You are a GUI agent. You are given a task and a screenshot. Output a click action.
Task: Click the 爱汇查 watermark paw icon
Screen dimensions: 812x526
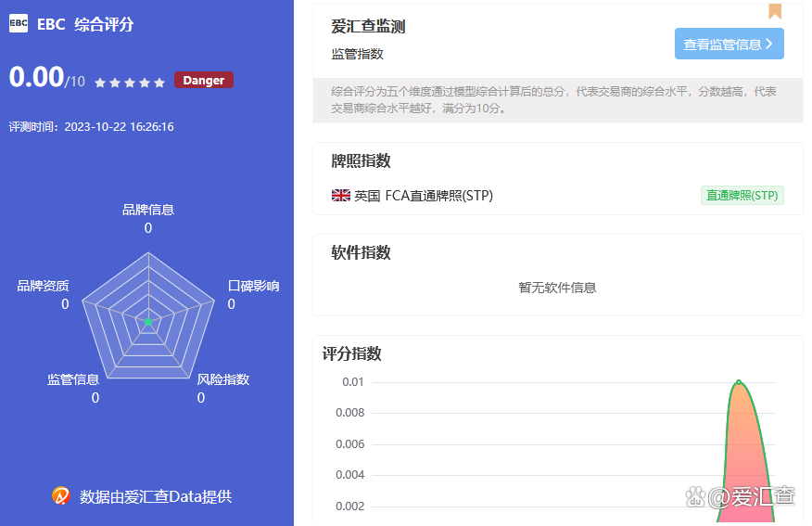pos(695,497)
